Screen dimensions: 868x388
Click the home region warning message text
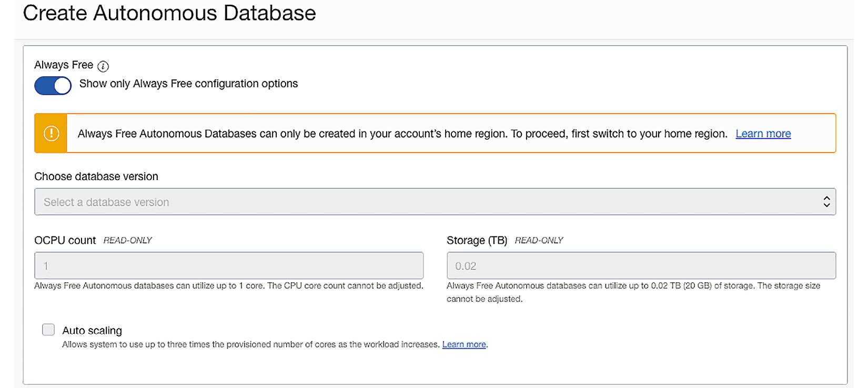click(402, 134)
